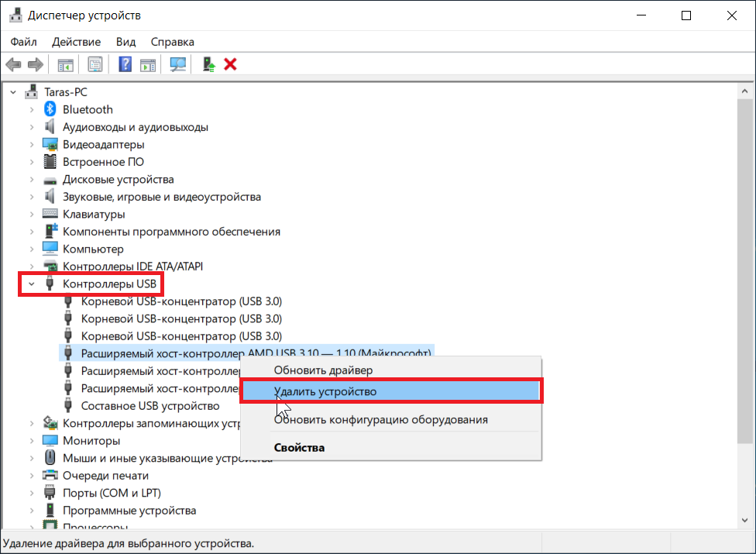
Task: Click the Аудиовходы и аудиовыходы speaker icon
Action: coord(50,127)
